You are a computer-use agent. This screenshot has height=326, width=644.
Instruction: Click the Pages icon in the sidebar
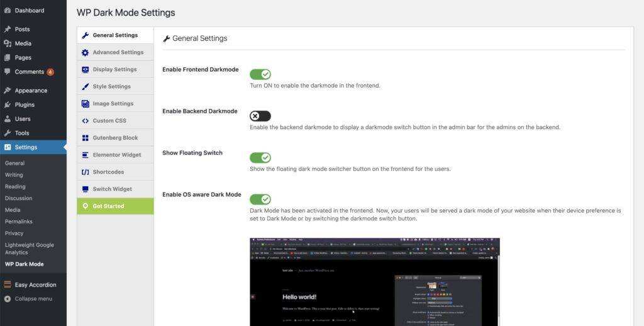click(7, 57)
